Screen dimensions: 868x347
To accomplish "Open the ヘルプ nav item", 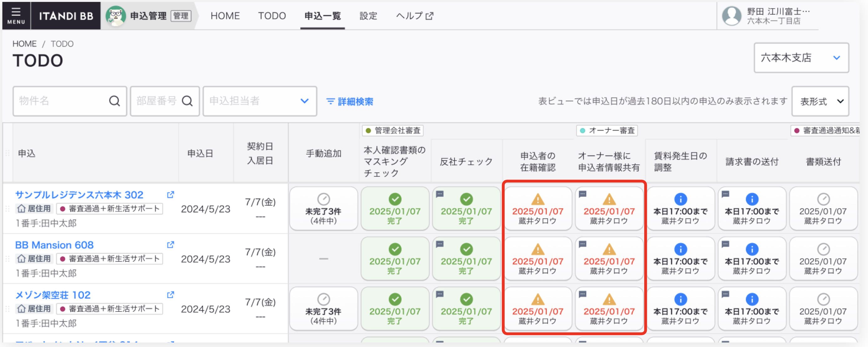I will [415, 16].
